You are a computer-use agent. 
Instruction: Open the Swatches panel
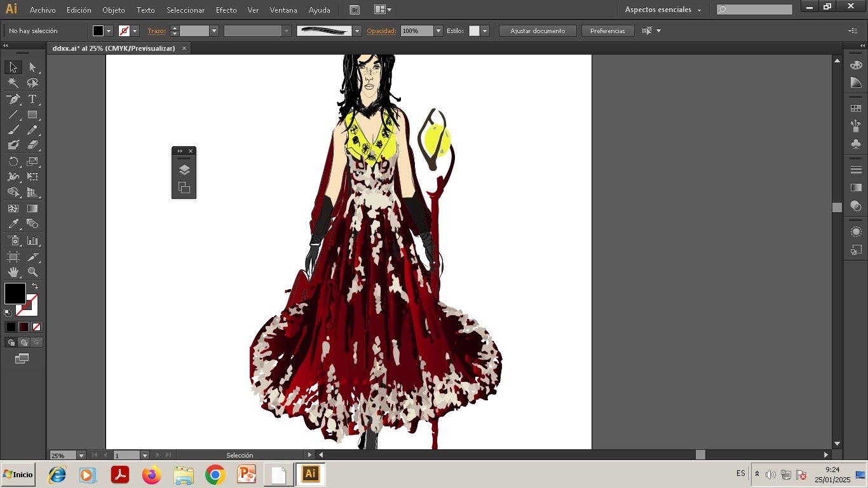click(856, 109)
